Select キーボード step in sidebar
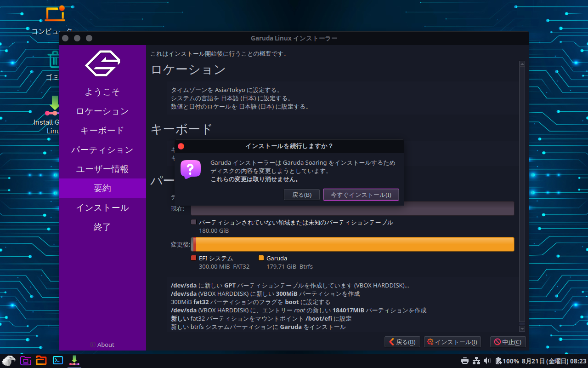 102,131
